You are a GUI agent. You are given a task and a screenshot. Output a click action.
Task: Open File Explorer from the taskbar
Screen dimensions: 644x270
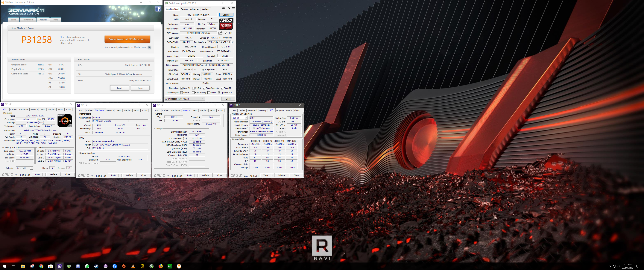pos(23,266)
